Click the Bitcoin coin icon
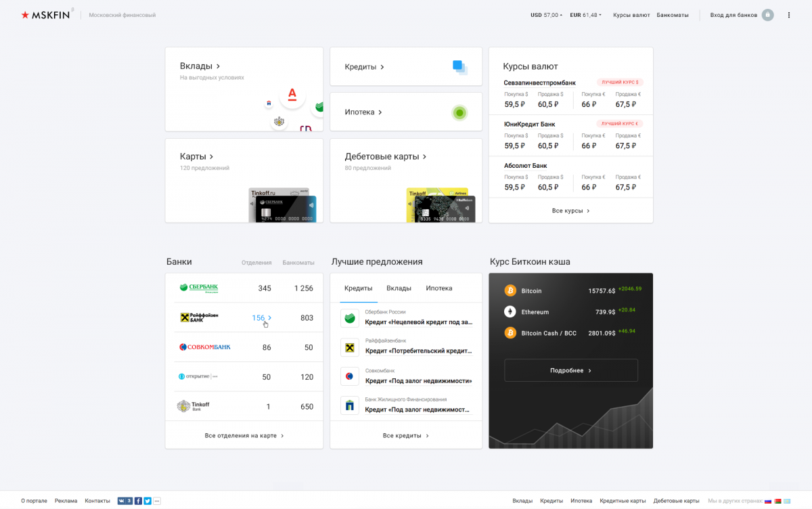Image resolution: width=812 pixels, height=509 pixels. 510,290
